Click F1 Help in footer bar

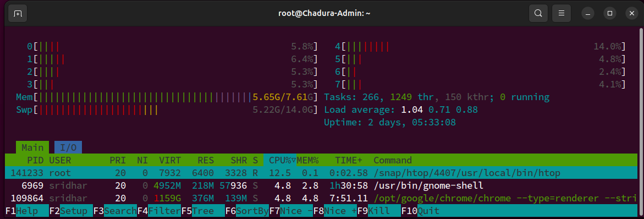27,211
